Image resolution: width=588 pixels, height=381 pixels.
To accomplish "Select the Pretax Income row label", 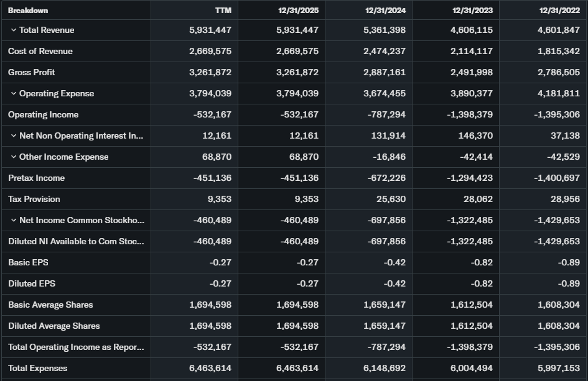I will (36, 178).
